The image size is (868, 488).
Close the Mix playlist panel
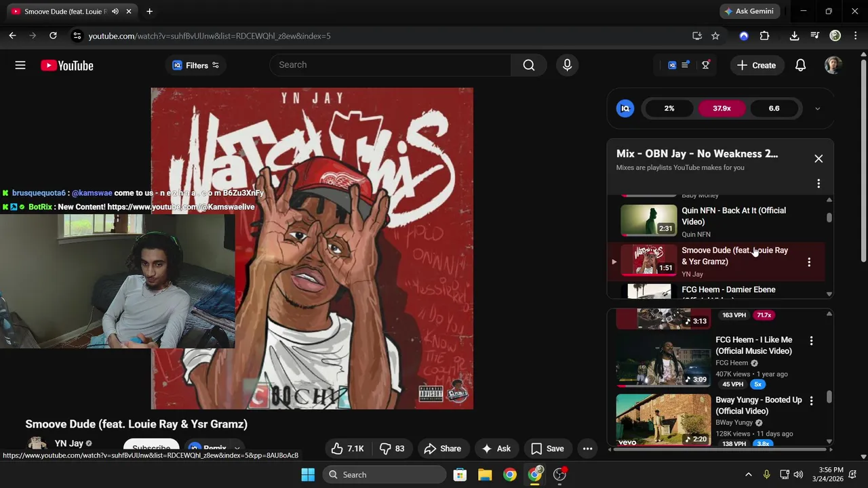(x=818, y=159)
